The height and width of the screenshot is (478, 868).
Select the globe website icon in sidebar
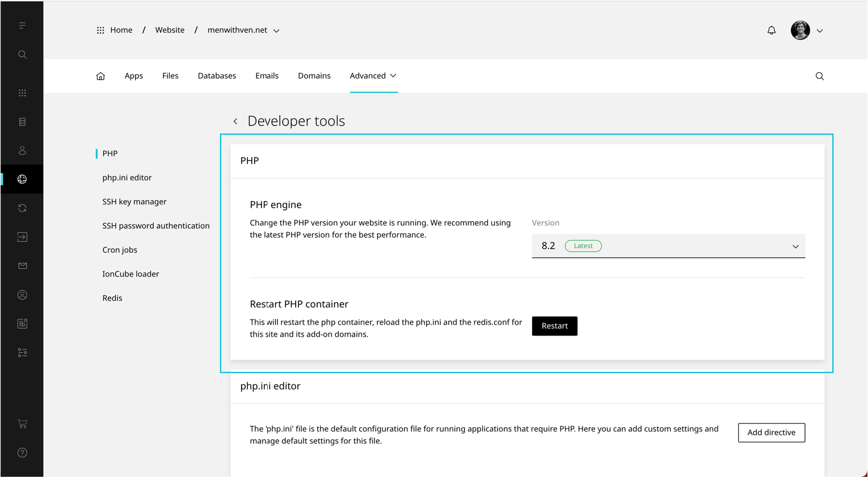22,179
